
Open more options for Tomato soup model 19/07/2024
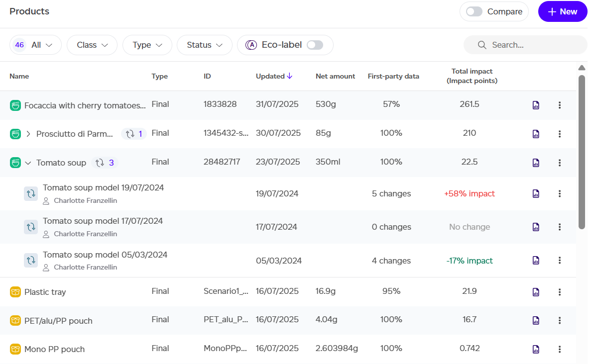560,193
